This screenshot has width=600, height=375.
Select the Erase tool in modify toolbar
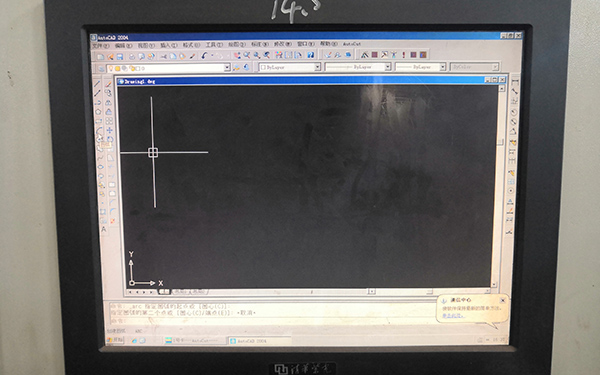(x=108, y=84)
